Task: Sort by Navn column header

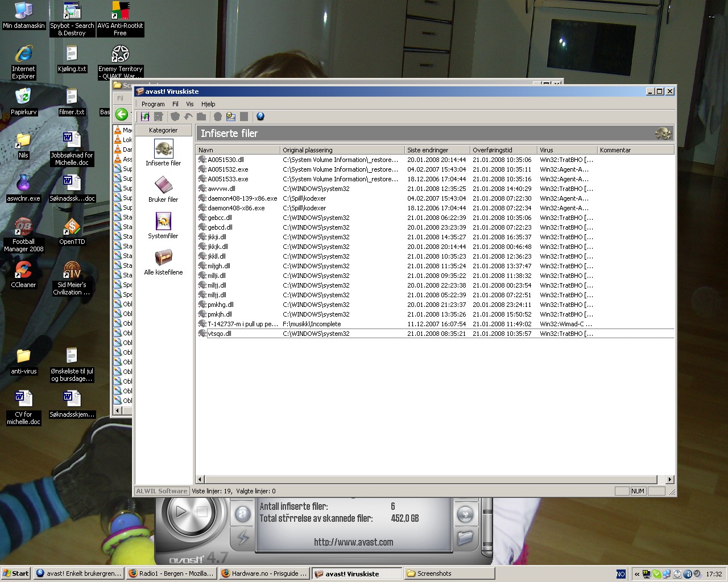Action: point(238,150)
